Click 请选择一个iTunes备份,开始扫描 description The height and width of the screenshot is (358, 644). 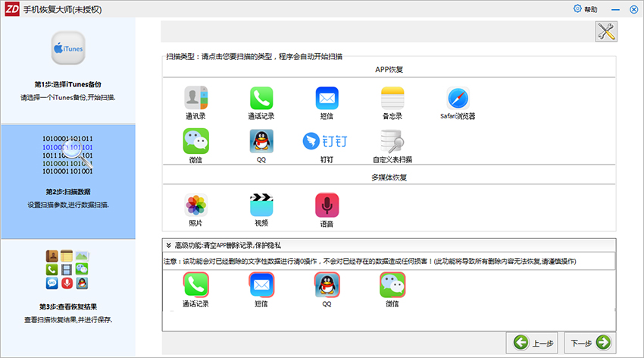coord(67,97)
